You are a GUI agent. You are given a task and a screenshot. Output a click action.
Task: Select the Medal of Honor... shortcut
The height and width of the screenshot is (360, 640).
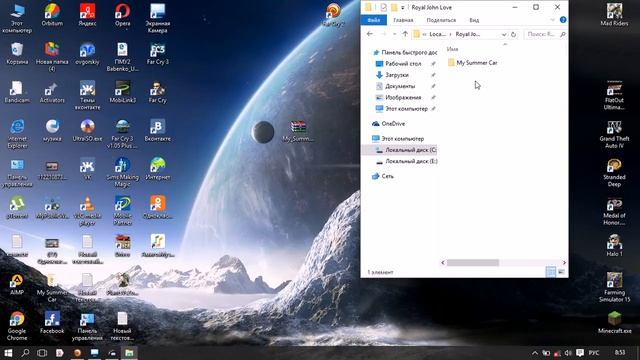point(614,211)
